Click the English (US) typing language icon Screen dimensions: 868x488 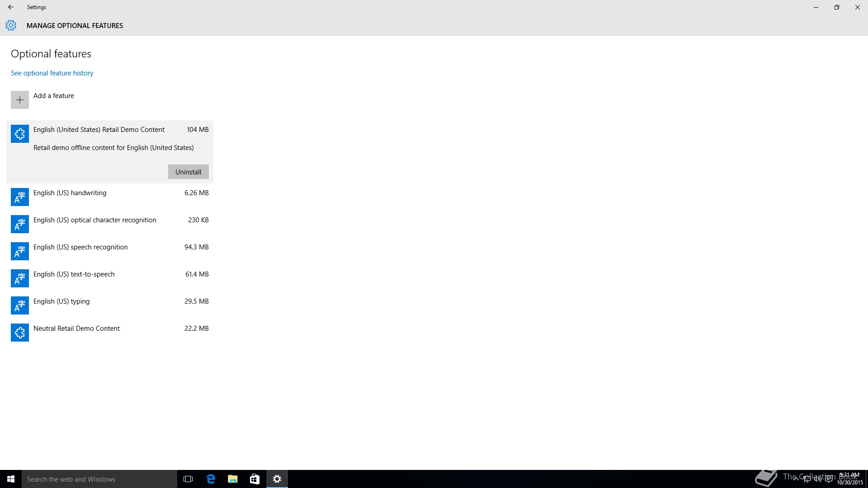click(x=20, y=305)
